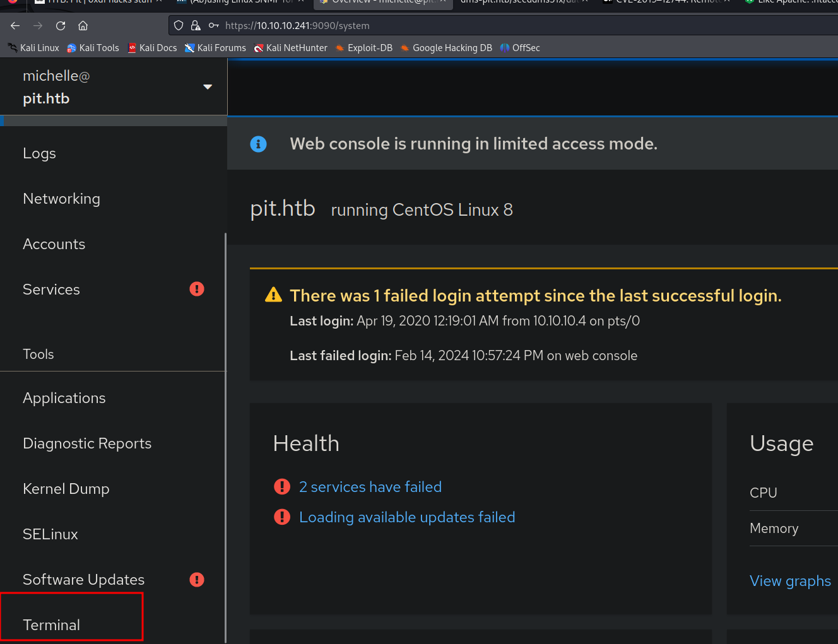
Task: Go to the browser home icon
Action: pos(83,26)
